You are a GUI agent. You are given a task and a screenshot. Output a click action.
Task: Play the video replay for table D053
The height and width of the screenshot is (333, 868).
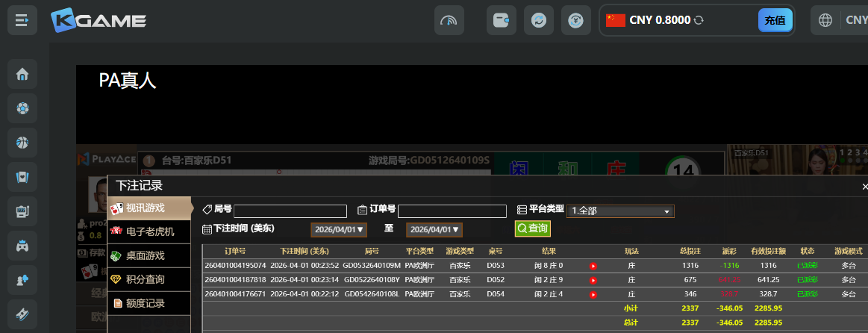(593, 266)
